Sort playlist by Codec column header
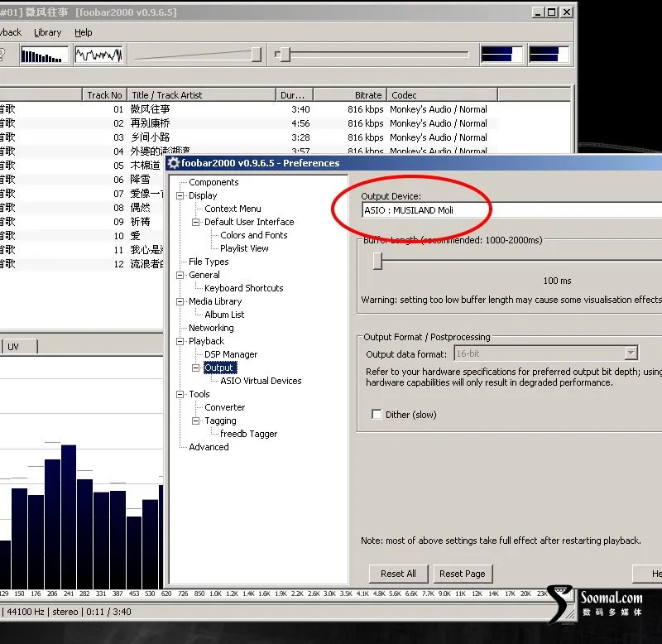662x644 pixels. tap(442, 95)
